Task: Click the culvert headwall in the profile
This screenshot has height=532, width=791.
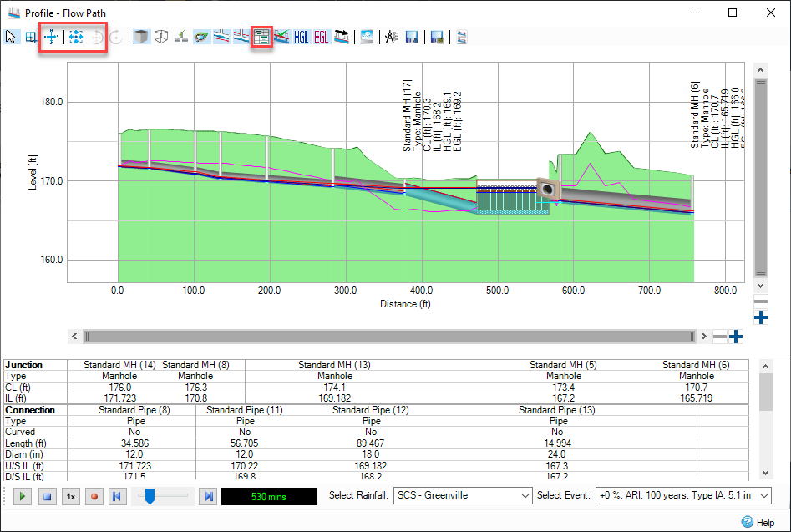Action: point(548,189)
